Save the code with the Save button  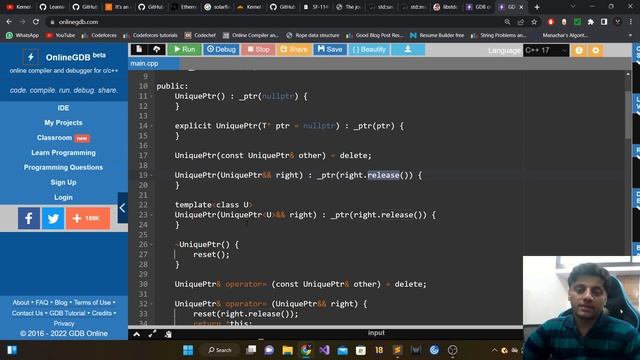pos(330,49)
